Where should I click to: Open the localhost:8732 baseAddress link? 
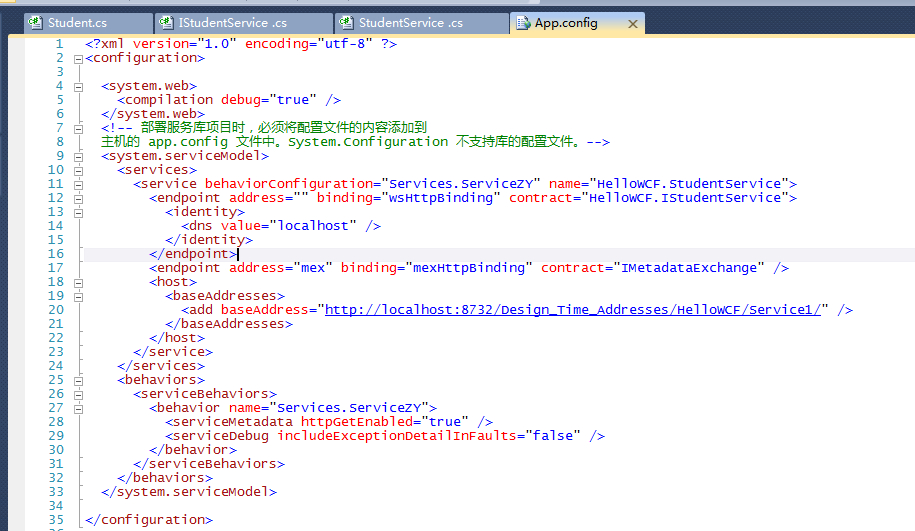[x=572, y=310]
